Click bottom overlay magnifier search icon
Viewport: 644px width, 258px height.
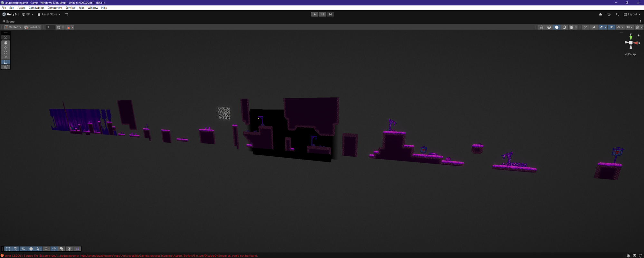click(46, 249)
